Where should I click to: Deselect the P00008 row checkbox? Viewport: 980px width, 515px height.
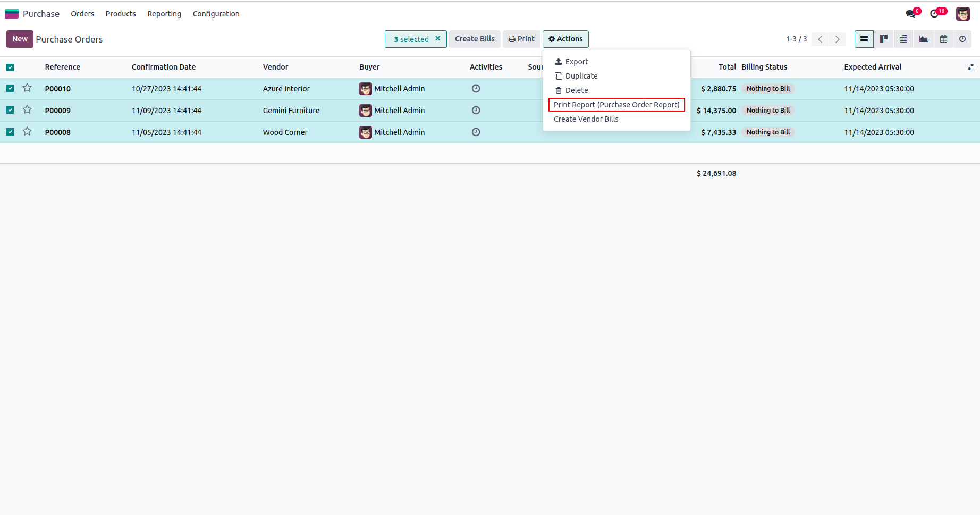[10, 132]
